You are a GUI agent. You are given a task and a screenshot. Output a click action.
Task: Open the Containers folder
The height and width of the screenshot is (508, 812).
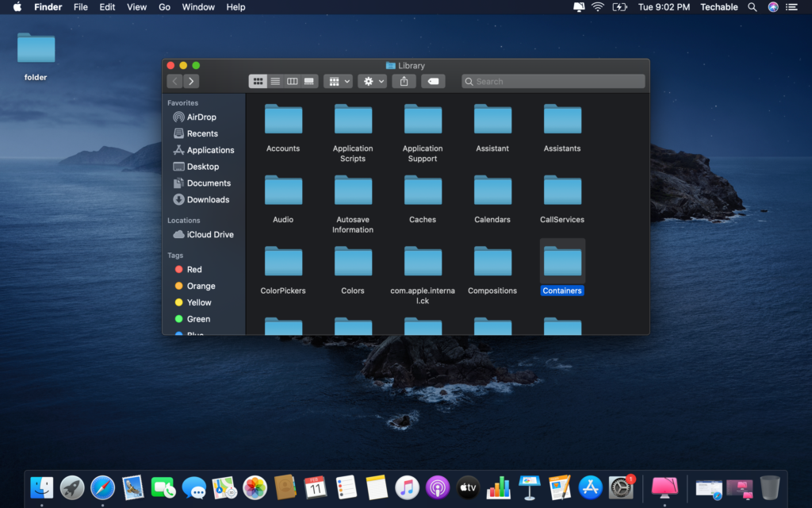tap(562, 262)
